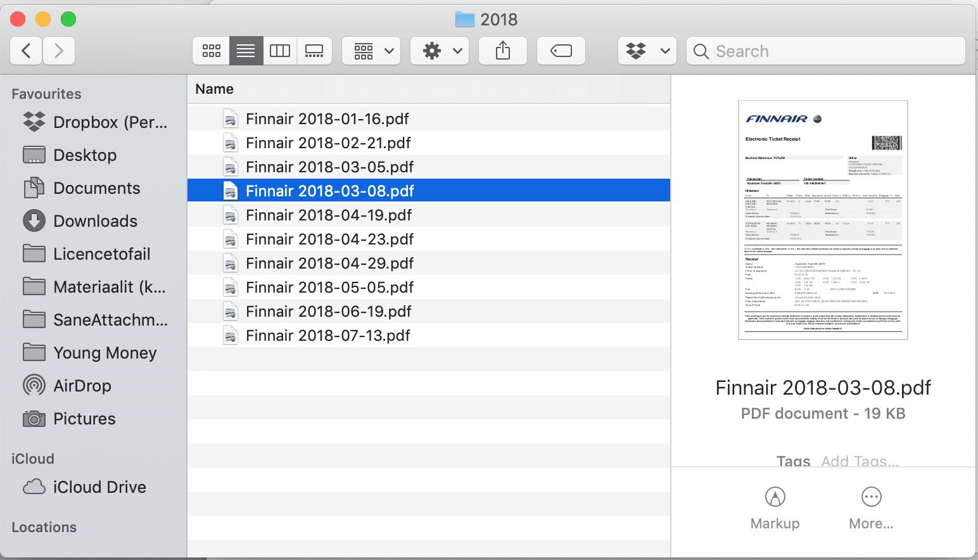Sort by the Name column header
Viewport: 978px width, 560px height.
point(429,89)
